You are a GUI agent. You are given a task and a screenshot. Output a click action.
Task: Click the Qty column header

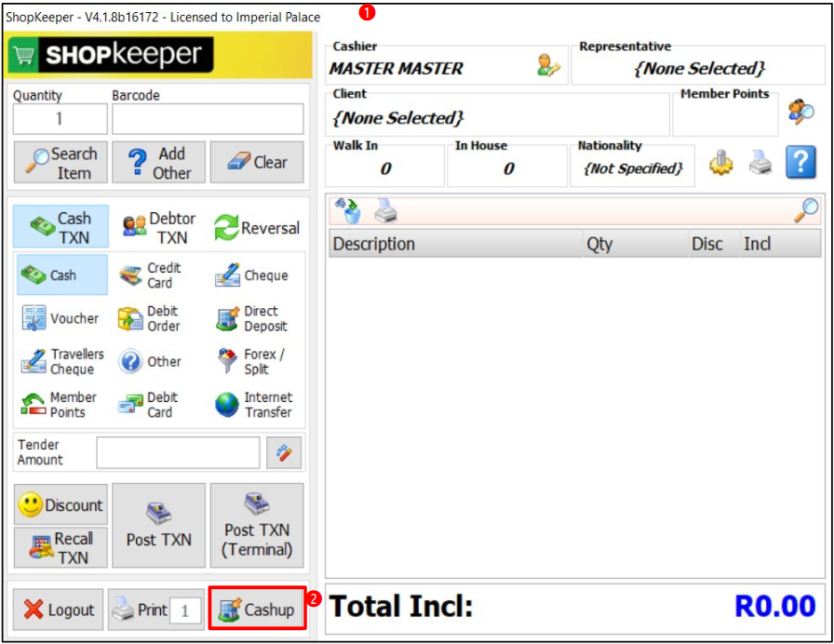pyautogui.click(x=636, y=244)
